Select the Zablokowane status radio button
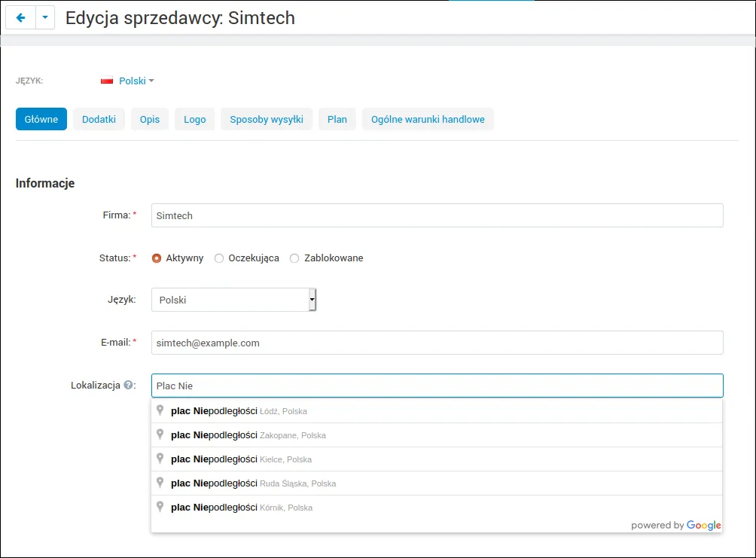 pos(294,258)
